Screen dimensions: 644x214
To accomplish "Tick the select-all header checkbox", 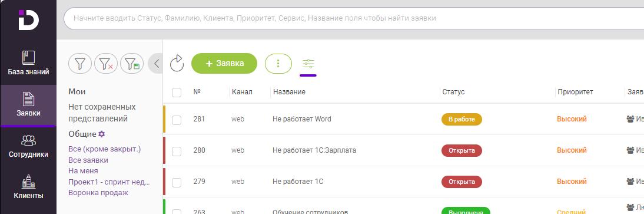I will pyautogui.click(x=177, y=92).
